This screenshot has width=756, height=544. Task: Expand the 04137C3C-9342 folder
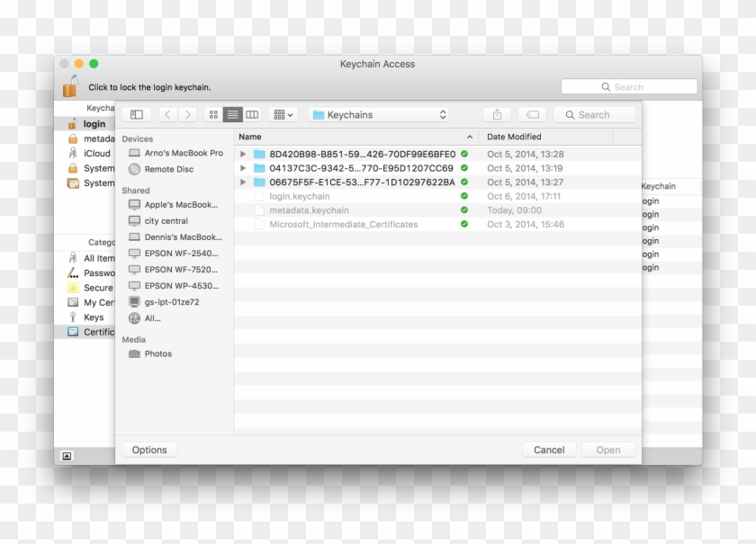point(243,168)
